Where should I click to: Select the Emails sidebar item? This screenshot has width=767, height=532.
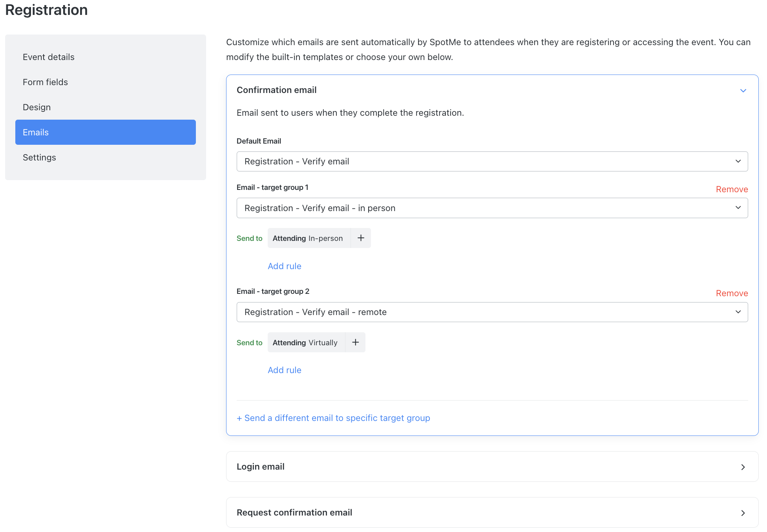coord(106,132)
